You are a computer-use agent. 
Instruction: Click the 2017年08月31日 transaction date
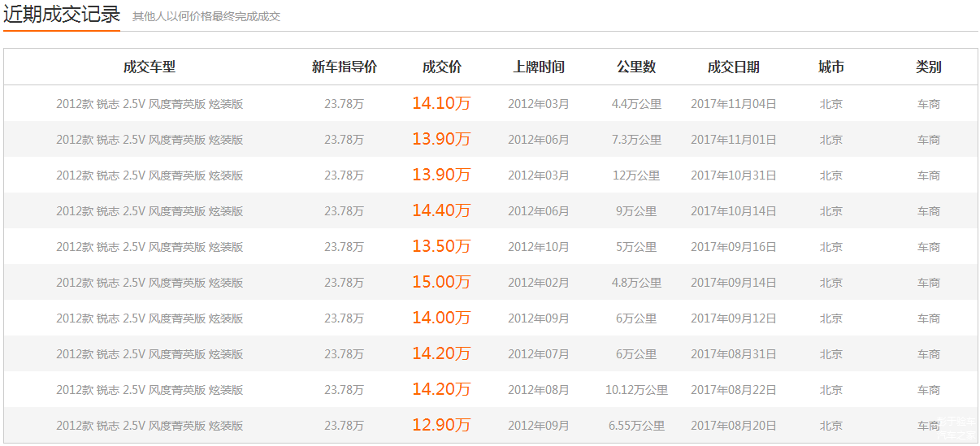(734, 354)
